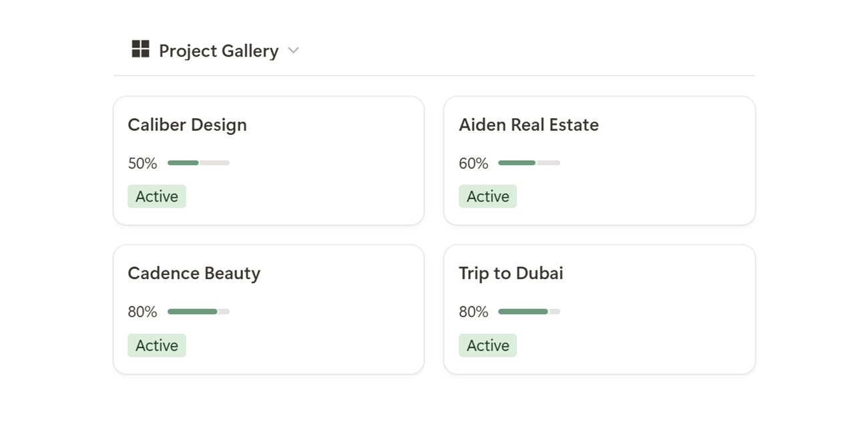Open the Trip to Dubai project title
868x434 pixels.
click(x=511, y=273)
